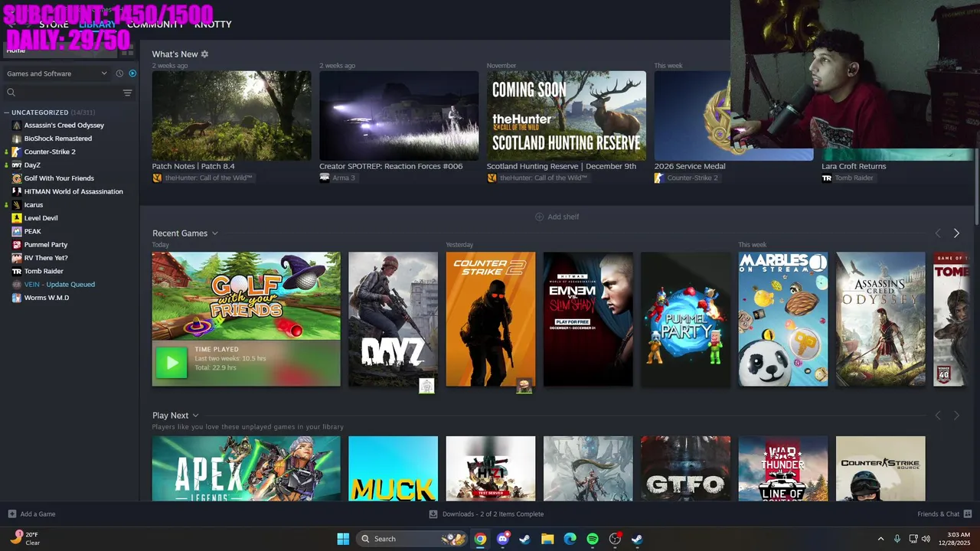Open Downloads - 2 of 2 Items Complete
This screenshot has width=980, height=551.
coord(486,514)
